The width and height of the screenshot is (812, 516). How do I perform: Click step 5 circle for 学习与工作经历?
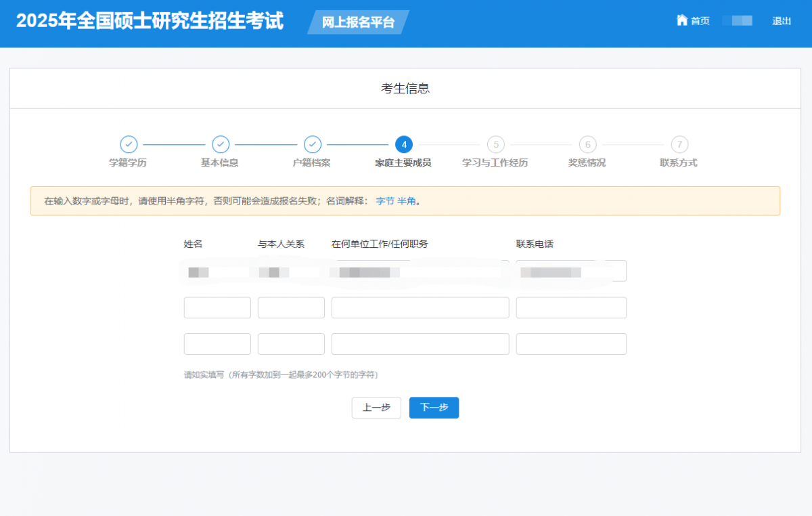(x=496, y=144)
